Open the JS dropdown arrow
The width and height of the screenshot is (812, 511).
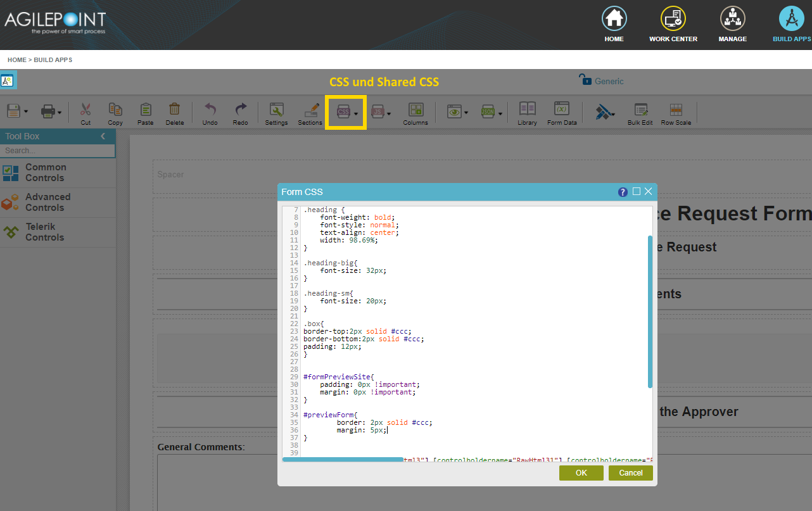click(391, 112)
